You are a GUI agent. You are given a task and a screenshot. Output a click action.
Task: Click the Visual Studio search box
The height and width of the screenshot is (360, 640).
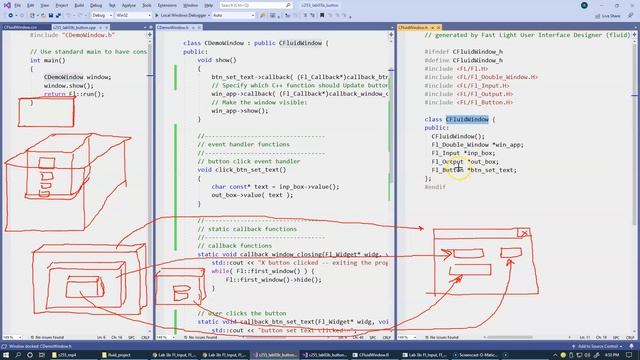click(256, 5)
